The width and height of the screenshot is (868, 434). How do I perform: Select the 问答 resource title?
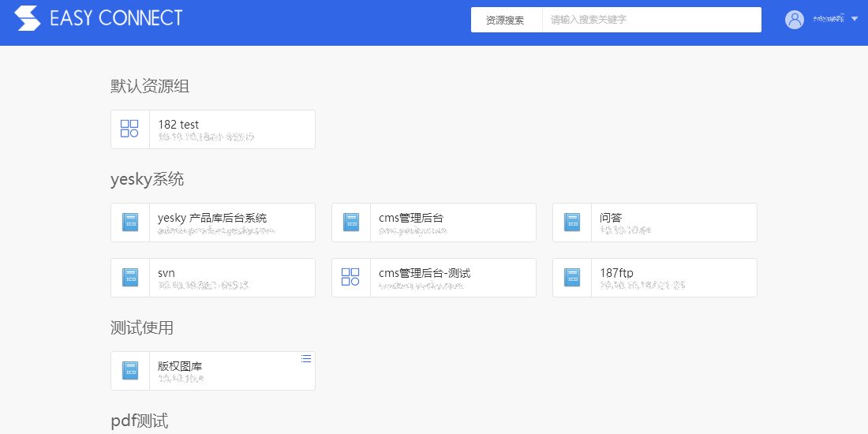click(x=611, y=218)
